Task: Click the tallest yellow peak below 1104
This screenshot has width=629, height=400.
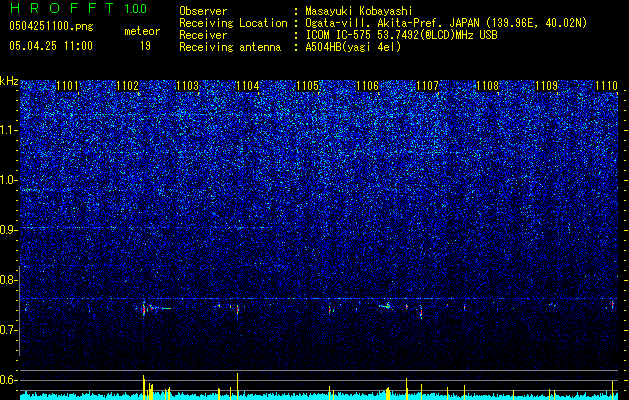Action: [237, 386]
